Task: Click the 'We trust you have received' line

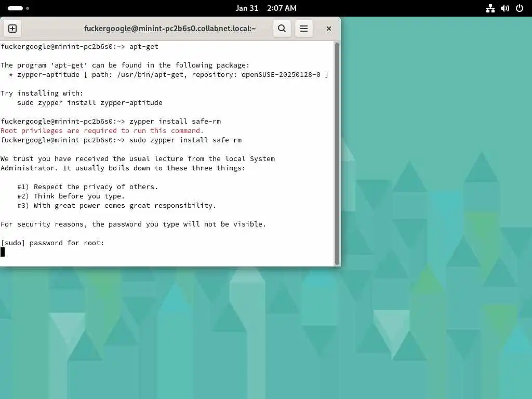Action: coord(138,158)
